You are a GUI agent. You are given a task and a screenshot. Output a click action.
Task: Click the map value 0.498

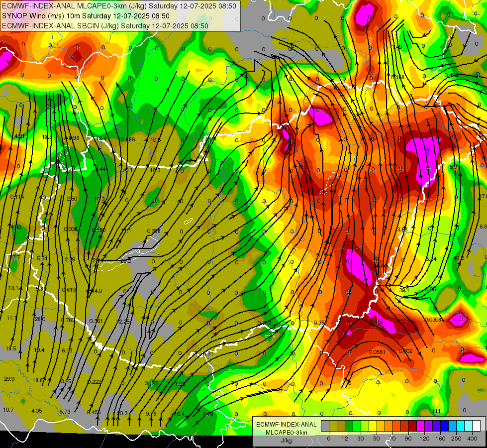tap(451, 75)
